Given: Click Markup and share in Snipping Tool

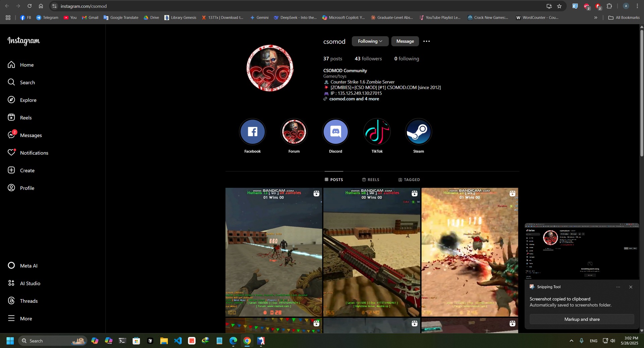Looking at the screenshot, I should (x=582, y=319).
